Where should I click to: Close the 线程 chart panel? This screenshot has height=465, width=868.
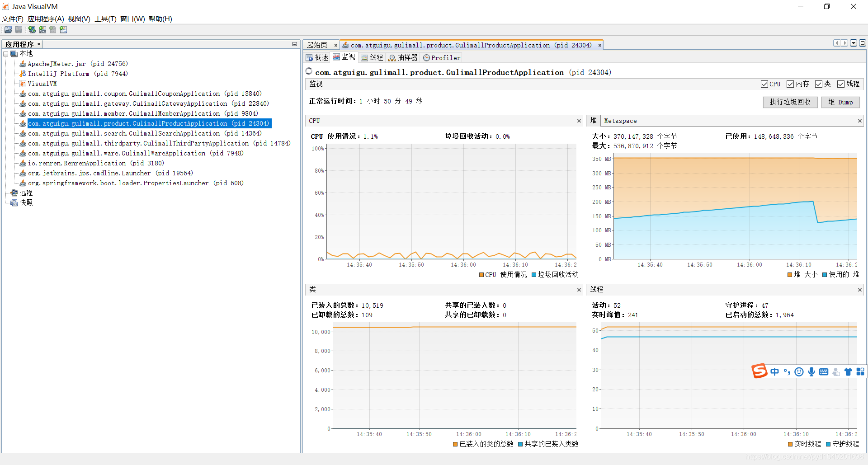coord(860,290)
